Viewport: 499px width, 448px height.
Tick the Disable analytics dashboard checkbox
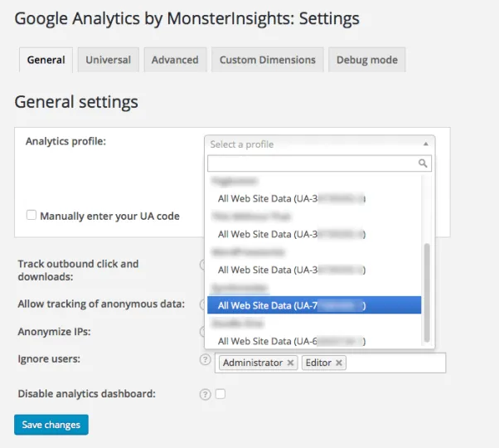[220, 394]
